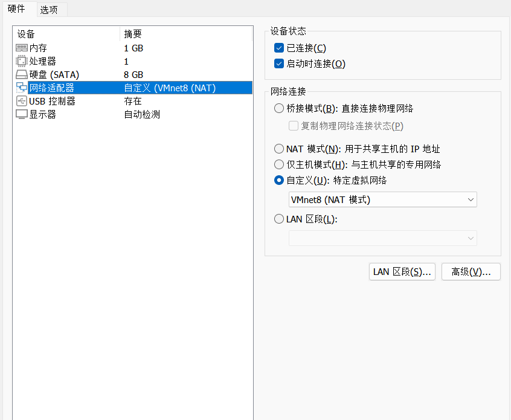Click the display (显示器) monitor icon
The height and width of the screenshot is (420, 511).
pos(22,114)
